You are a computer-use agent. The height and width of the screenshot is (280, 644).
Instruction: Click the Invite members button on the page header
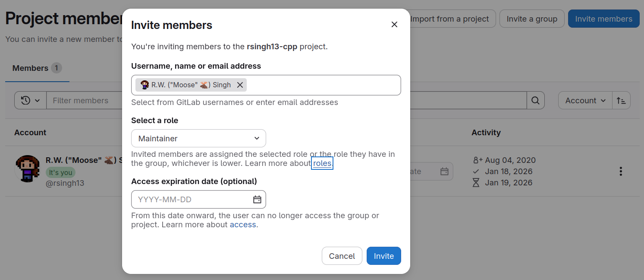click(604, 19)
